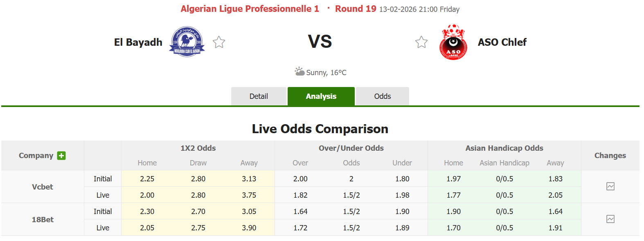Select the Vcbet company row label
The width and height of the screenshot is (644, 241).
pyautogui.click(x=43, y=187)
